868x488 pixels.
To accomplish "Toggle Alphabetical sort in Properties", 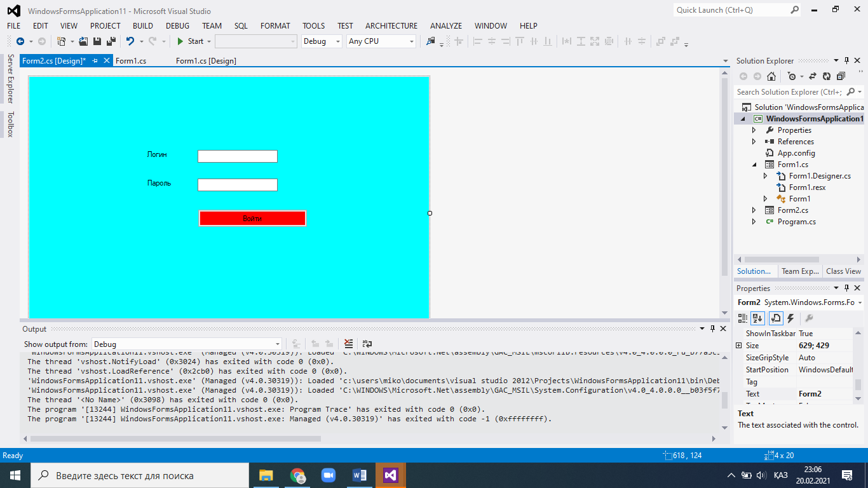I will 757,318.
